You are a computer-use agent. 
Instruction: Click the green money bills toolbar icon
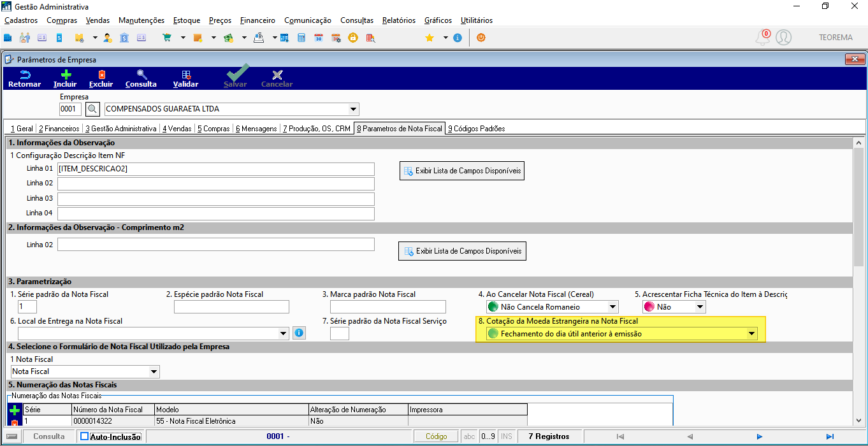(x=228, y=38)
